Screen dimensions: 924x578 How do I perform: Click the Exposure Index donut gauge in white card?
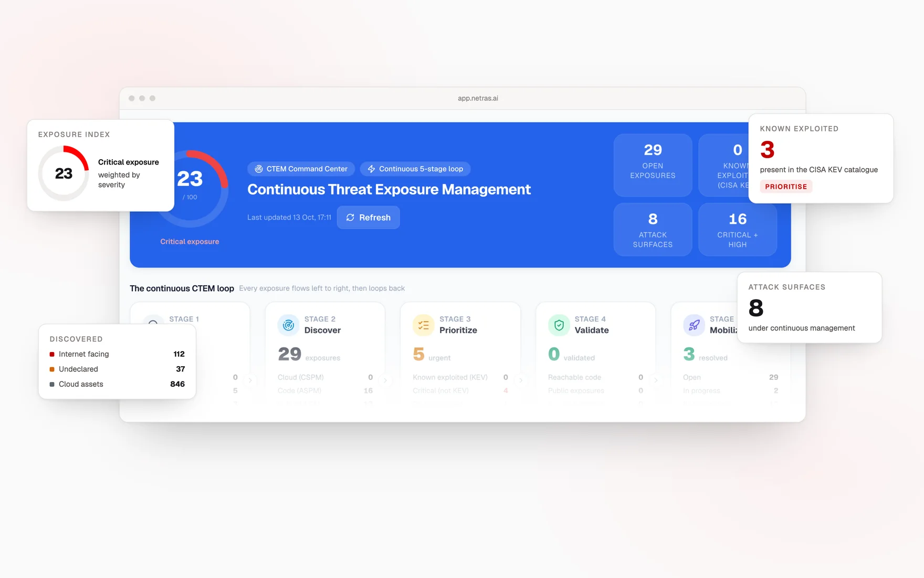click(64, 173)
